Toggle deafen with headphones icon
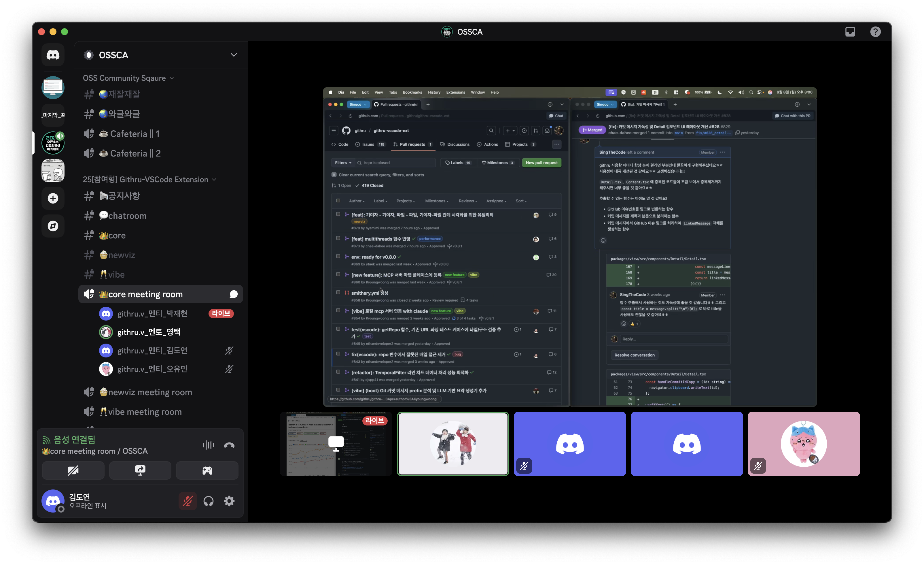 tap(209, 501)
